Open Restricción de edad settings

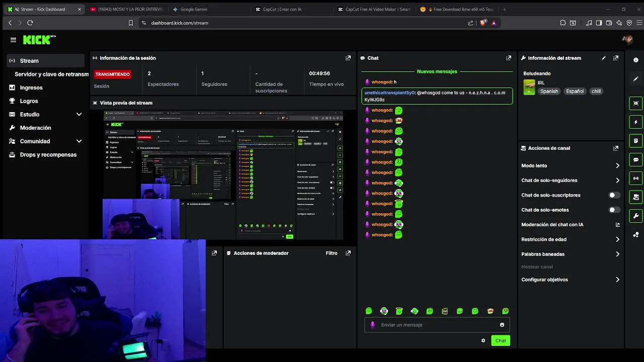571,239
